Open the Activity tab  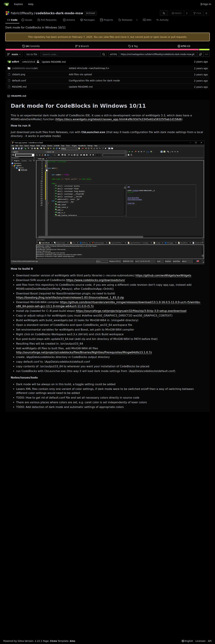coord(162,20)
